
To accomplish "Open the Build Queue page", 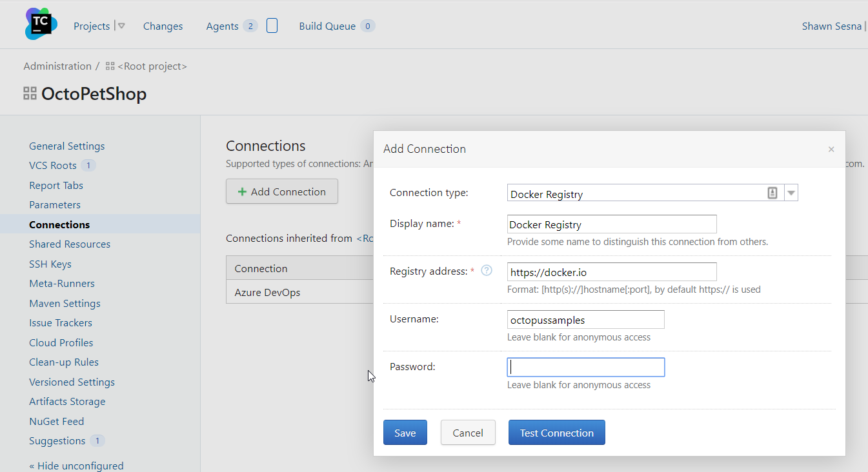I will (x=327, y=26).
